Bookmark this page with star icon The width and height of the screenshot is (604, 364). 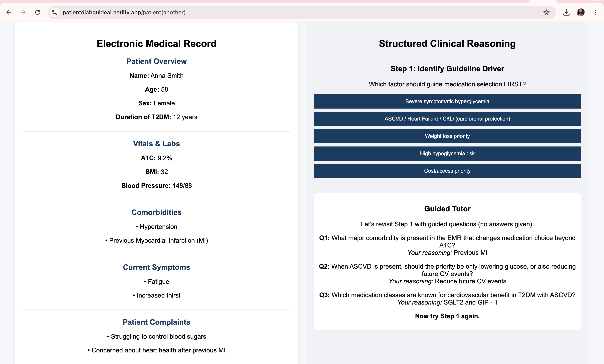[x=546, y=12]
